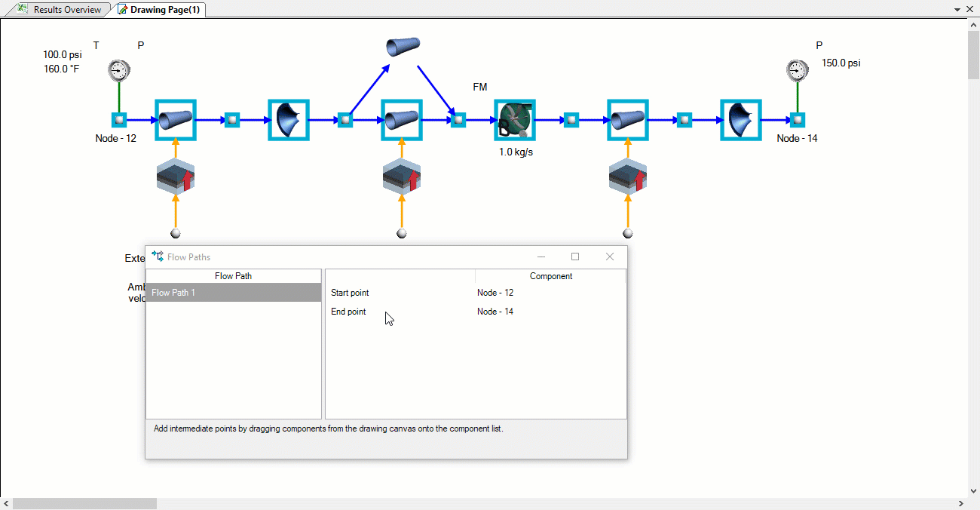This screenshot has height=510, width=980.
Task: Click the first pipe next to Node - 12
Action: coord(176,120)
